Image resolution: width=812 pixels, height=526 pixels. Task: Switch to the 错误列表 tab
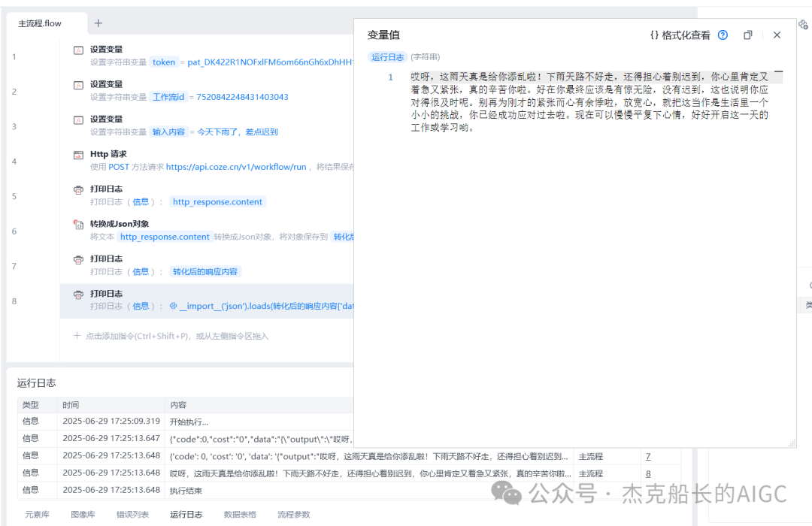click(132, 514)
